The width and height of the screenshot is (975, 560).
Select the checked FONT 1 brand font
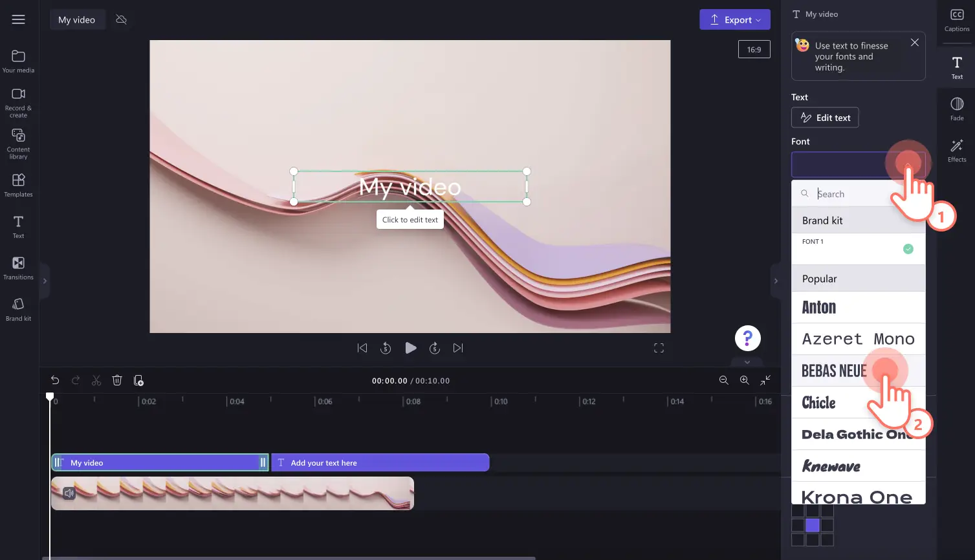point(859,249)
